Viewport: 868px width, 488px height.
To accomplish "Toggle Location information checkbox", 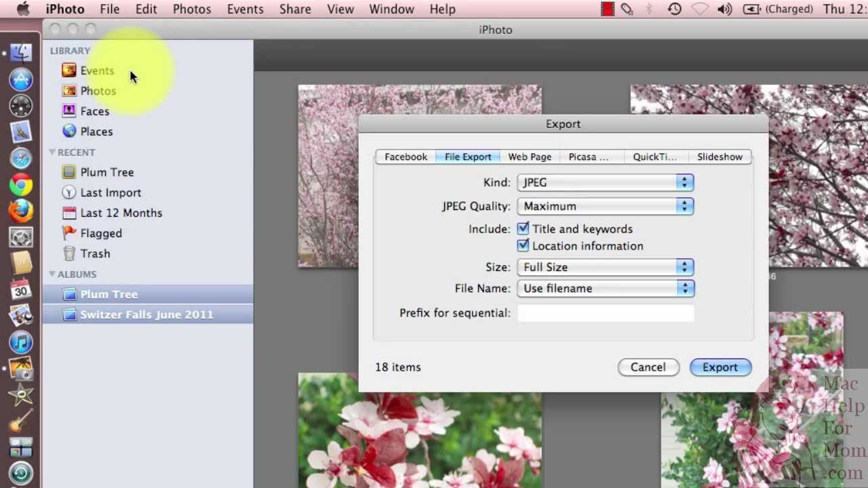I will click(x=523, y=245).
